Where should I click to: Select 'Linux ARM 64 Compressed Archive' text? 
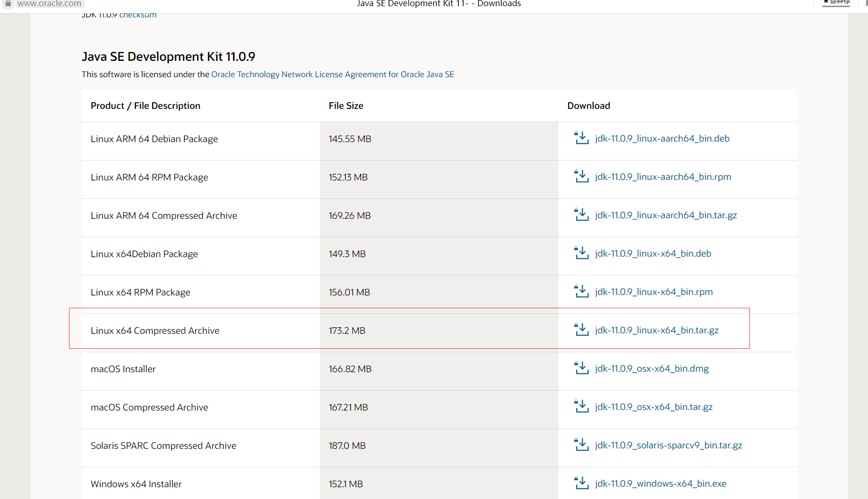(164, 216)
